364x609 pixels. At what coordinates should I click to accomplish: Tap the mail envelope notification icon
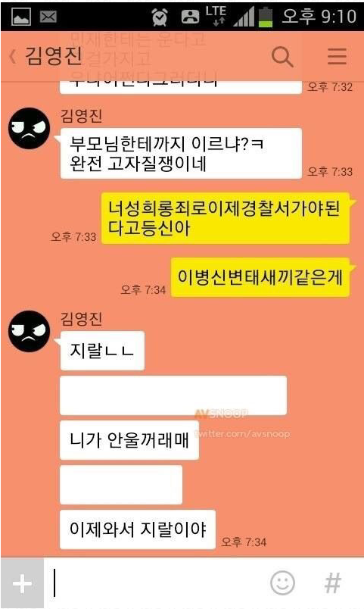(x=48, y=17)
